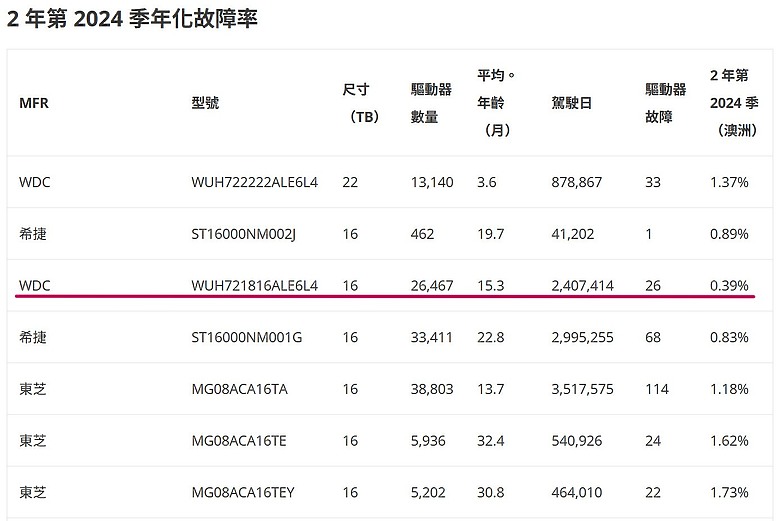The width and height of the screenshot is (780, 521).
Task: Click drive count 5,202
Action: (x=428, y=493)
